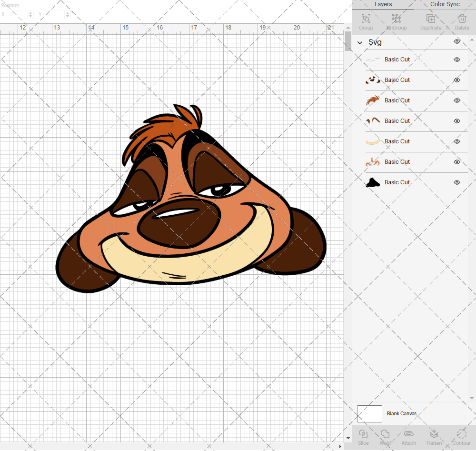Screen dimensions: 476x451
Task: Click the canvas scroll down arrow
Action: [x=348, y=438]
